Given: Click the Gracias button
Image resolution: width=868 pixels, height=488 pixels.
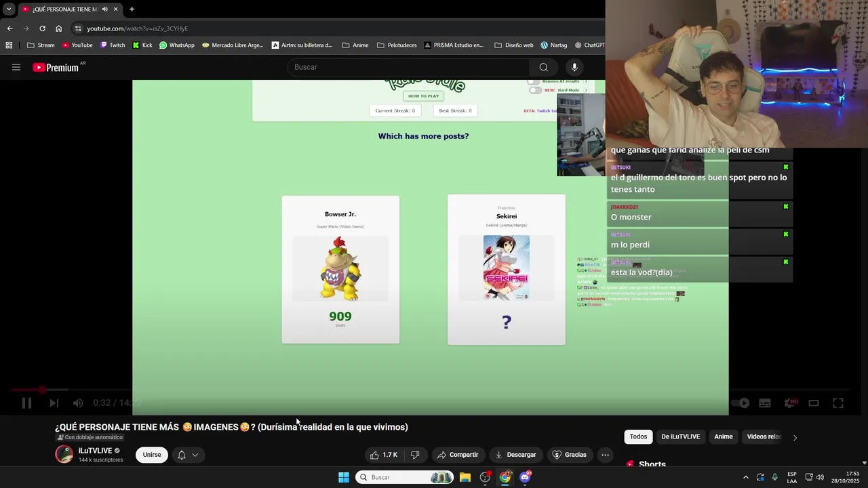Looking at the screenshot, I should (570, 455).
